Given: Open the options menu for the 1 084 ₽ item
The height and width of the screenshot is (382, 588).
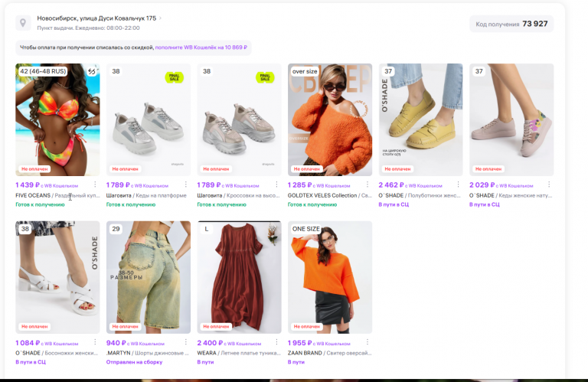Looking at the screenshot, I should point(95,342).
